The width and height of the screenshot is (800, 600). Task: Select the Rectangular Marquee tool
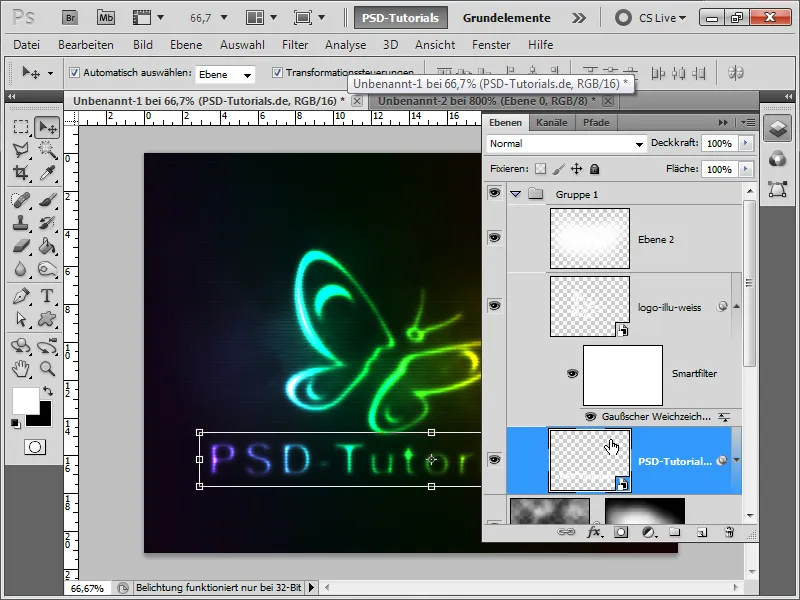pyautogui.click(x=21, y=127)
